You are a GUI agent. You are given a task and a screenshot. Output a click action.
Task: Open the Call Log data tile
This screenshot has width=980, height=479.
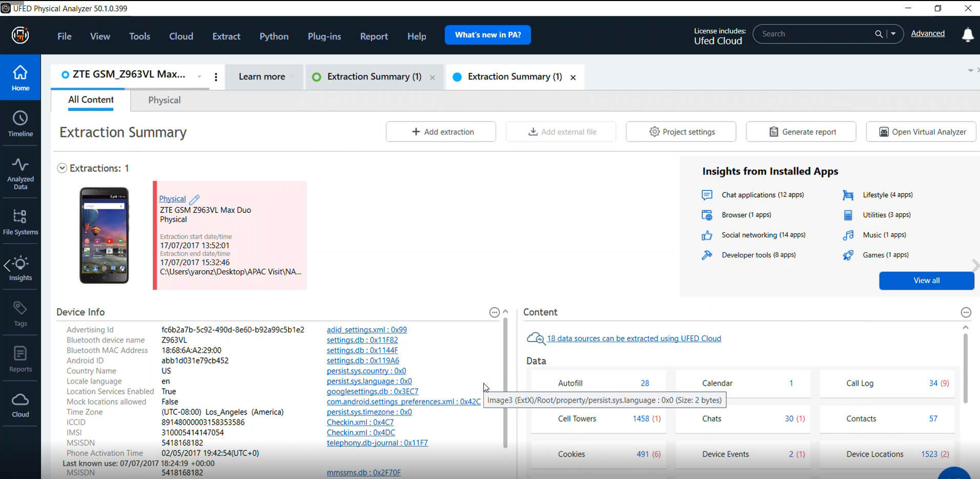(888, 383)
